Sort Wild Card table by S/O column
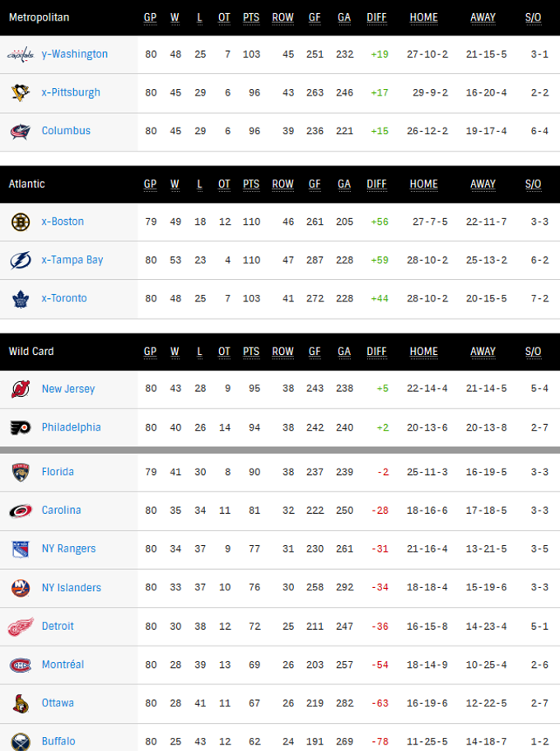Screen dimensions: 560x751 [x=534, y=351]
